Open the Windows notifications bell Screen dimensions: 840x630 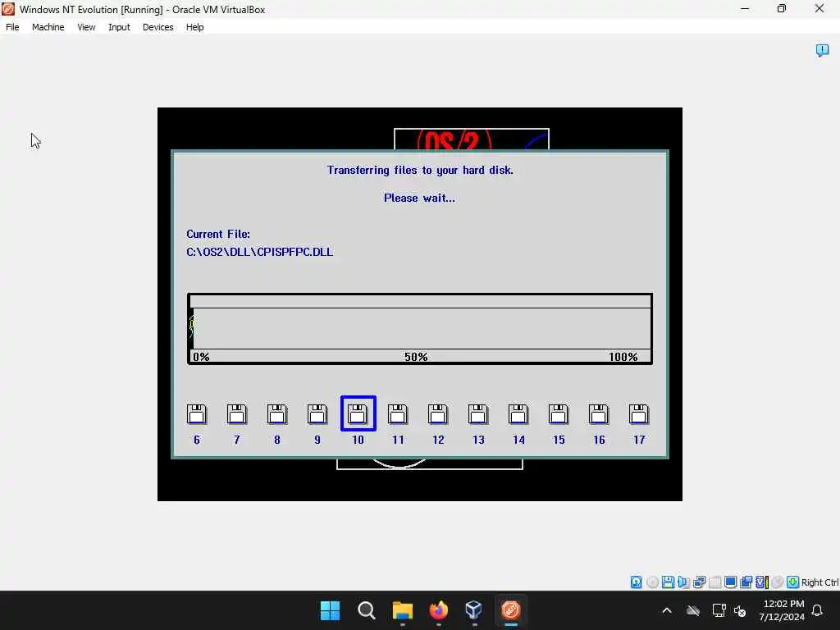pyautogui.click(x=818, y=610)
